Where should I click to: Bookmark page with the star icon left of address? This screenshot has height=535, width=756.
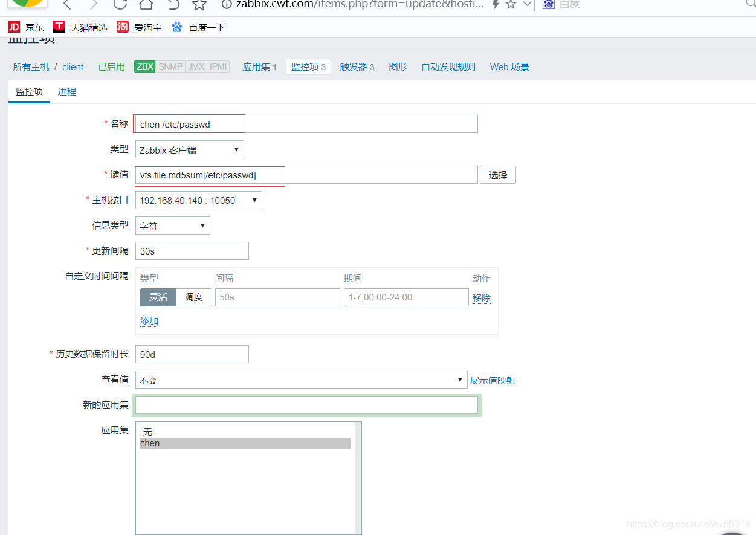(199, 5)
